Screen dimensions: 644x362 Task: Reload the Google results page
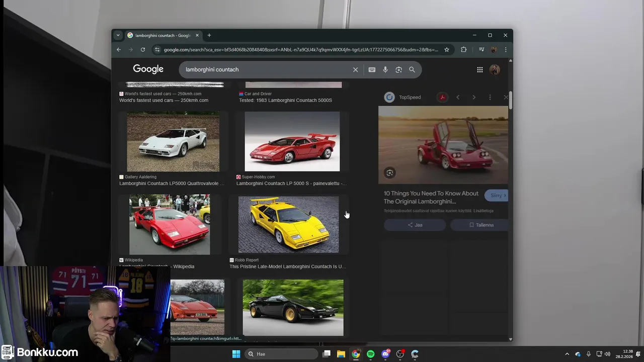tap(143, 50)
